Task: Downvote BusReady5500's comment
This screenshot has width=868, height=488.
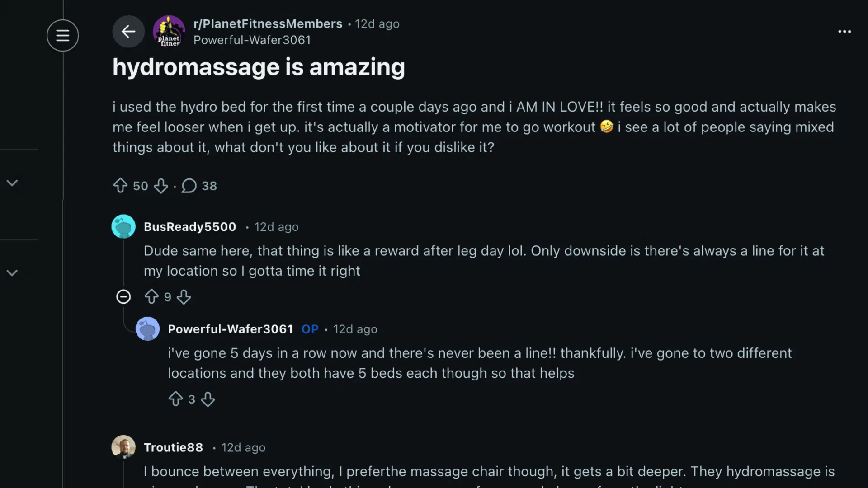Action: 184,297
